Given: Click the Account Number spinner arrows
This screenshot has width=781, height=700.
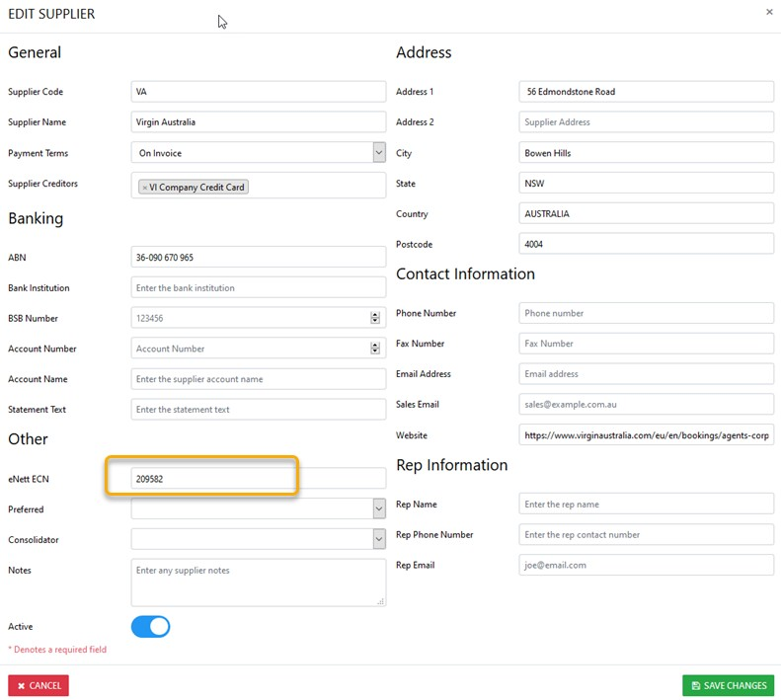Looking at the screenshot, I should pos(375,349).
